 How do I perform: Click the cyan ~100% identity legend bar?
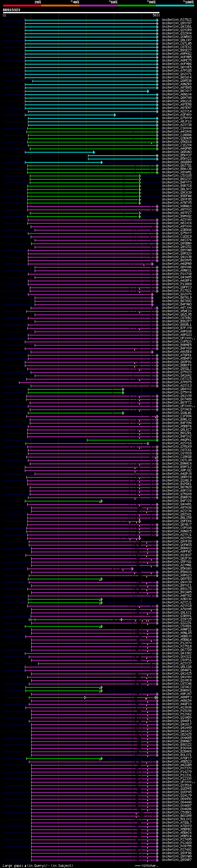175,6
